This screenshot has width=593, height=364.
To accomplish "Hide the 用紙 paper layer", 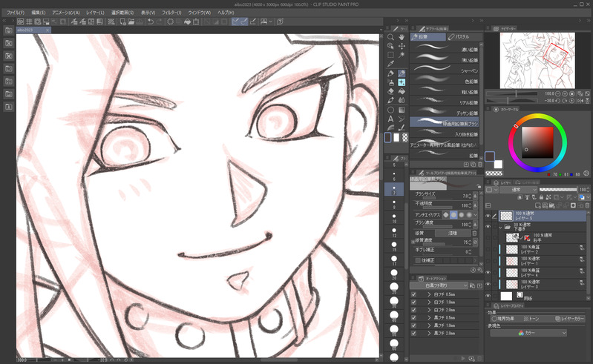I will pos(488,296).
